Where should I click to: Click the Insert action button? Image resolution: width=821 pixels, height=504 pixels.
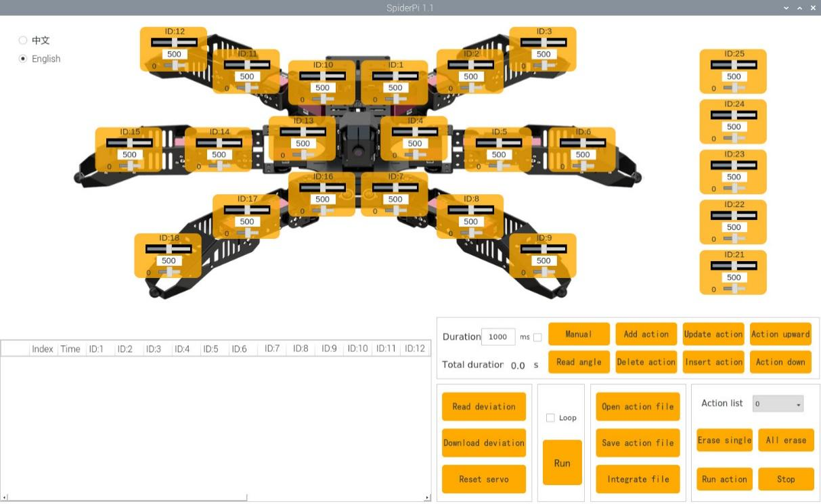pos(713,362)
